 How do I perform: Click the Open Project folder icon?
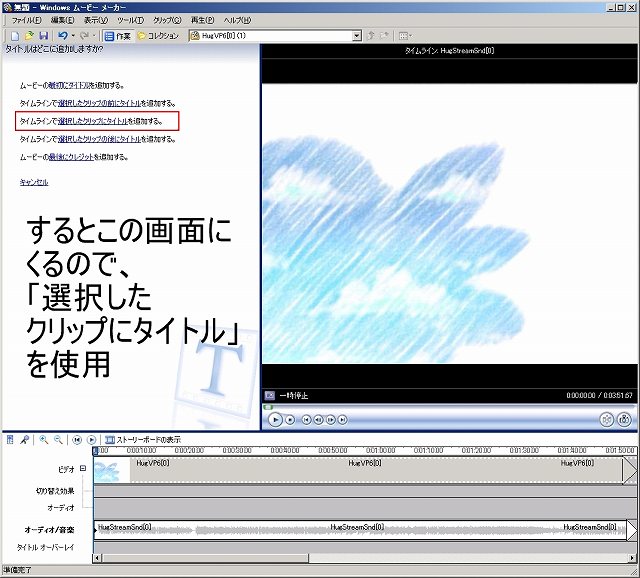point(29,36)
